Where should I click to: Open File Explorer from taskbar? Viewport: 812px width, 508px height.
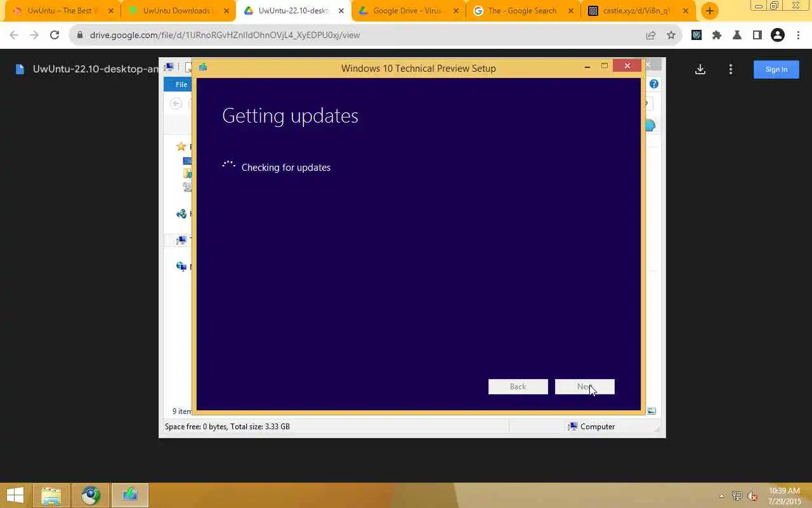click(51, 495)
